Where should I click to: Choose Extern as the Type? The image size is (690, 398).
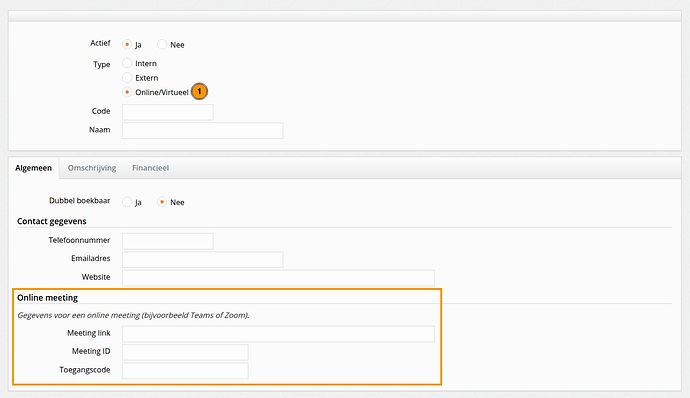[127, 78]
